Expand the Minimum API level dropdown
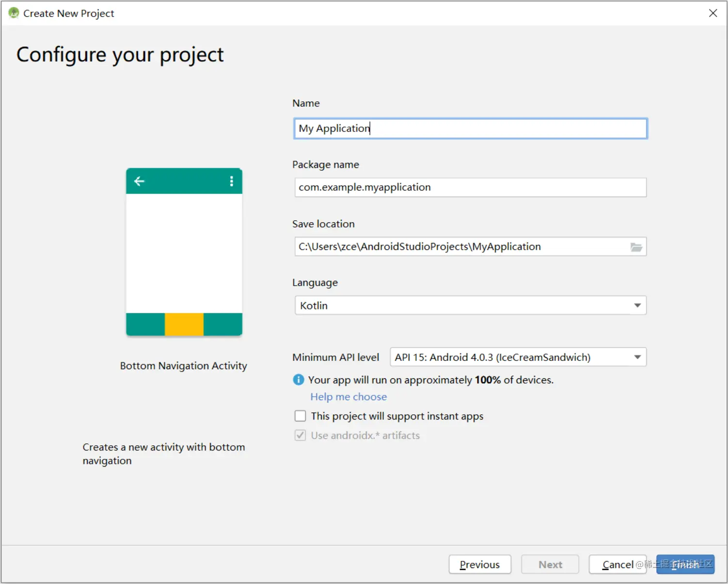 (518, 357)
